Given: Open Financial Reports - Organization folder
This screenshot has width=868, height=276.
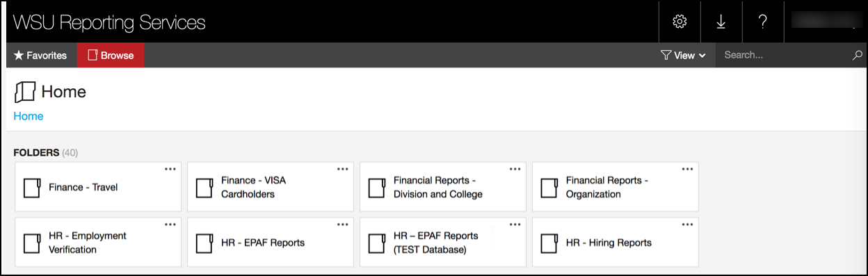Looking at the screenshot, I should (616, 187).
